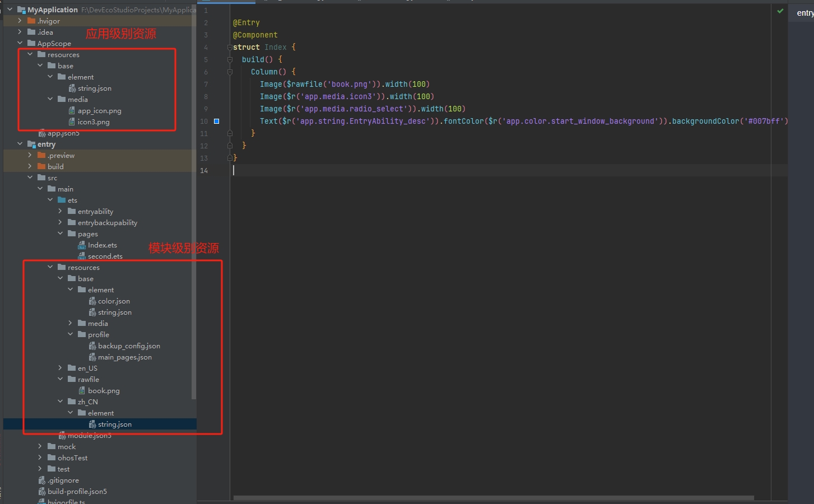Click the fontColor method call
Viewport: 814px width, 504px height.
click(x=464, y=121)
